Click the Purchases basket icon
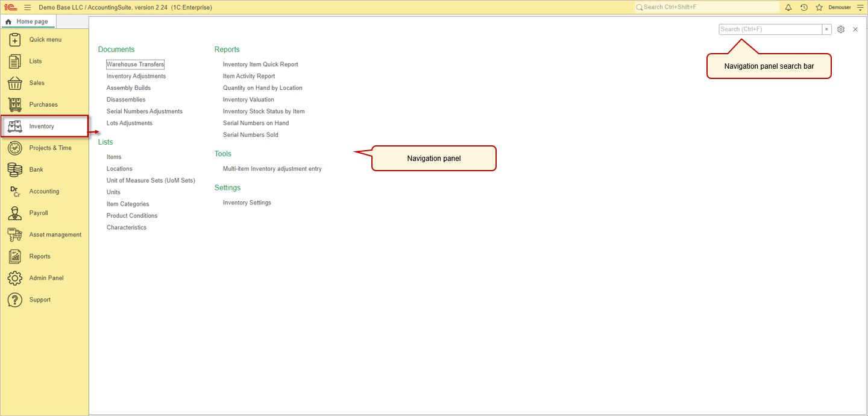The height and width of the screenshot is (416, 868). (14, 104)
